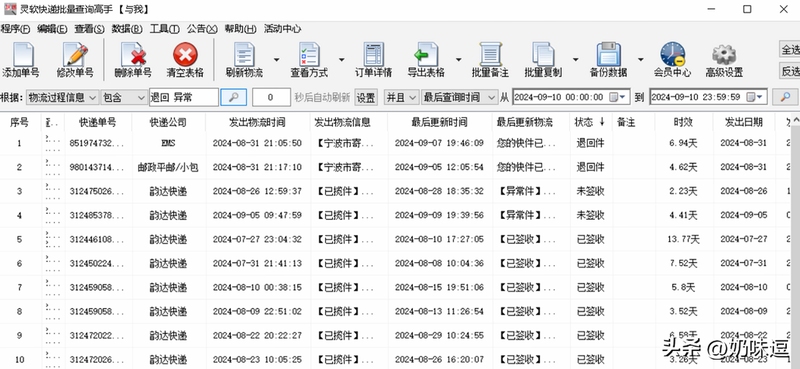Image resolution: width=800 pixels, height=369 pixels.
Task: Click the 修改单号 pencil icon
Action: tap(76, 55)
